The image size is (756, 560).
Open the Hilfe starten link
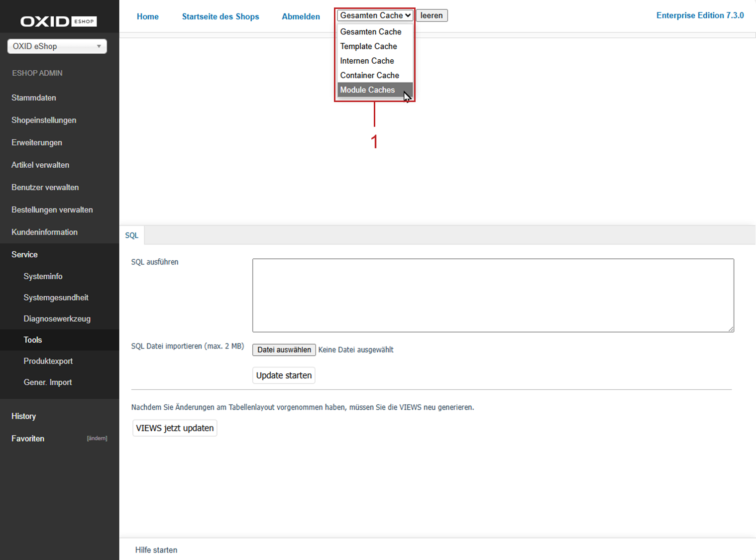click(x=156, y=550)
